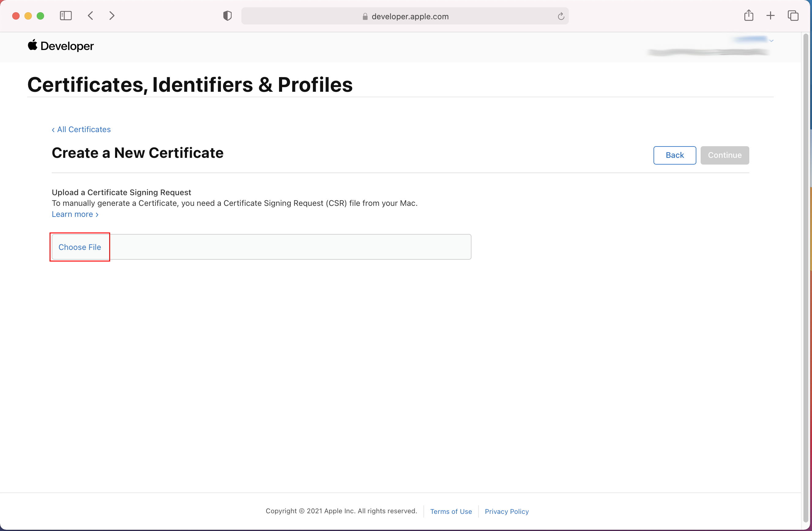Go forward using Safari's forward arrow
The height and width of the screenshot is (531, 812).
coord(112,16)
